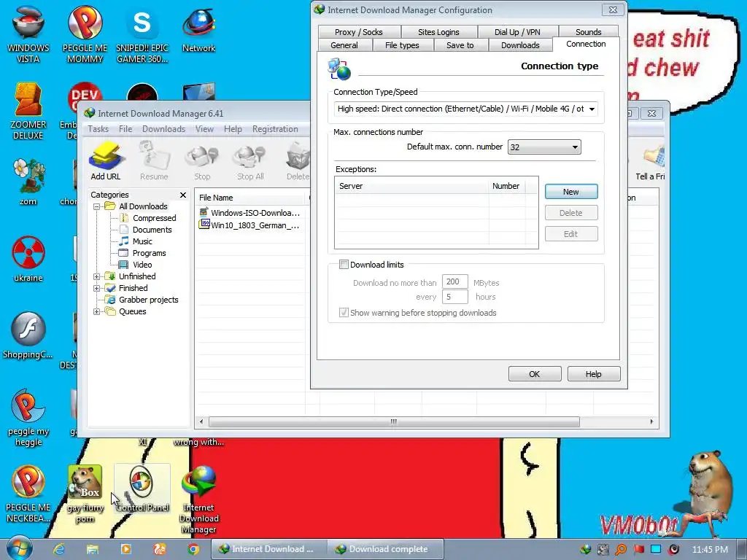Open peggle my heggle desktop icon
The height and width of the screenshot is (560, 747).
tap(28, 418)
